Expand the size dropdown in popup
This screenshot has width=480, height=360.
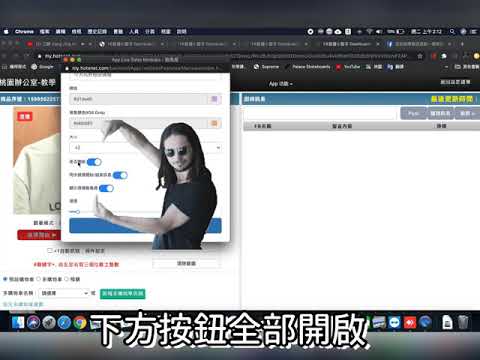tap(145, 148)
